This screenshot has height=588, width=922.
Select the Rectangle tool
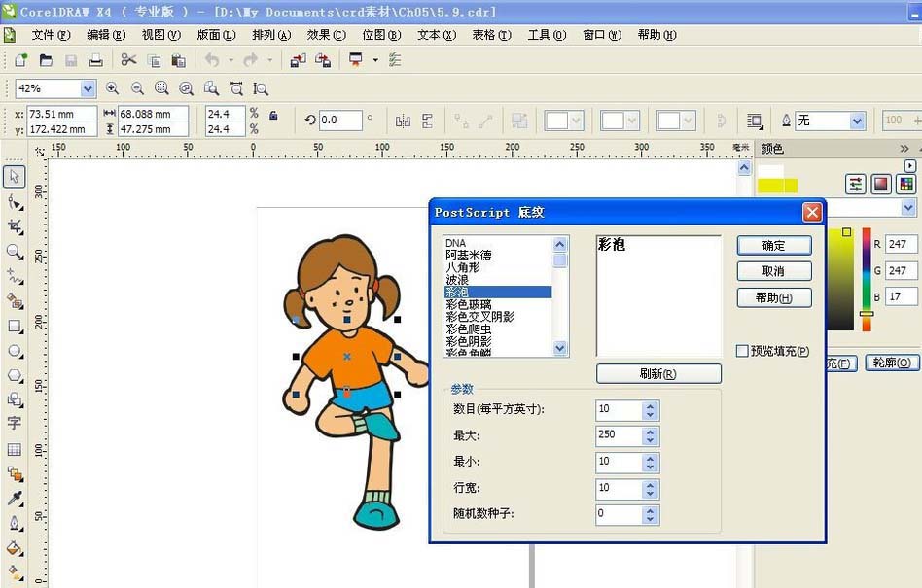[14, 326]
